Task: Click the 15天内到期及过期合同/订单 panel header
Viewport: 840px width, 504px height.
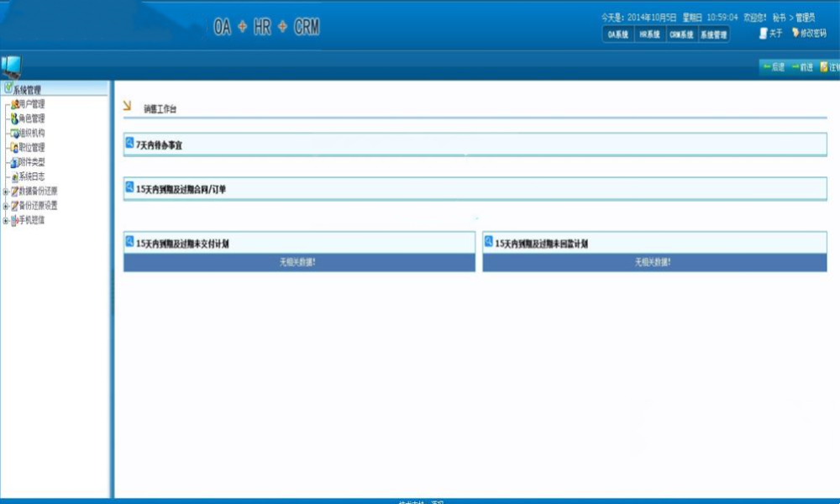Action: point(475,188)
